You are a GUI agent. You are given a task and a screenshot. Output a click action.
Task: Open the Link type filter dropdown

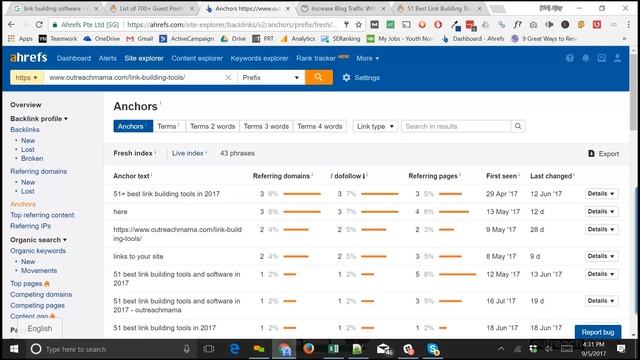tap(375, 126)
